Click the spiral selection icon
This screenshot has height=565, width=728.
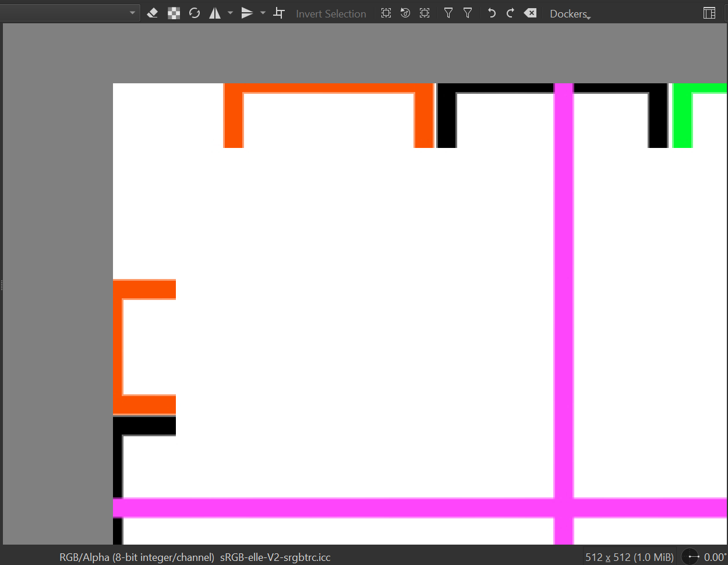[405, 13]
